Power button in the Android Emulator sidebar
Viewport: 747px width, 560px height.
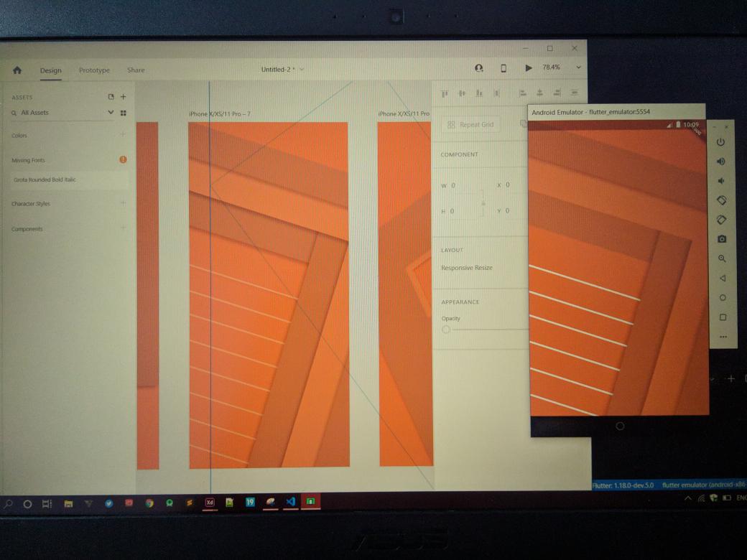pos(720,142)
